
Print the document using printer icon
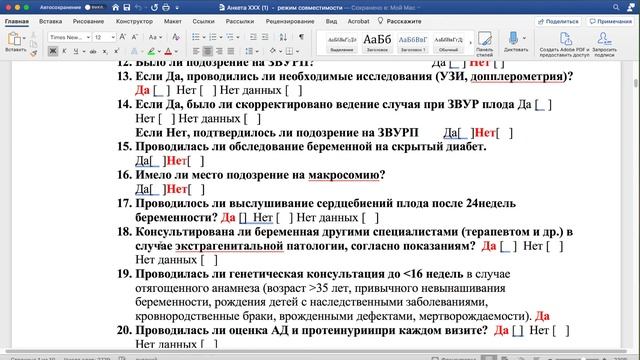(x=166, y=7)
